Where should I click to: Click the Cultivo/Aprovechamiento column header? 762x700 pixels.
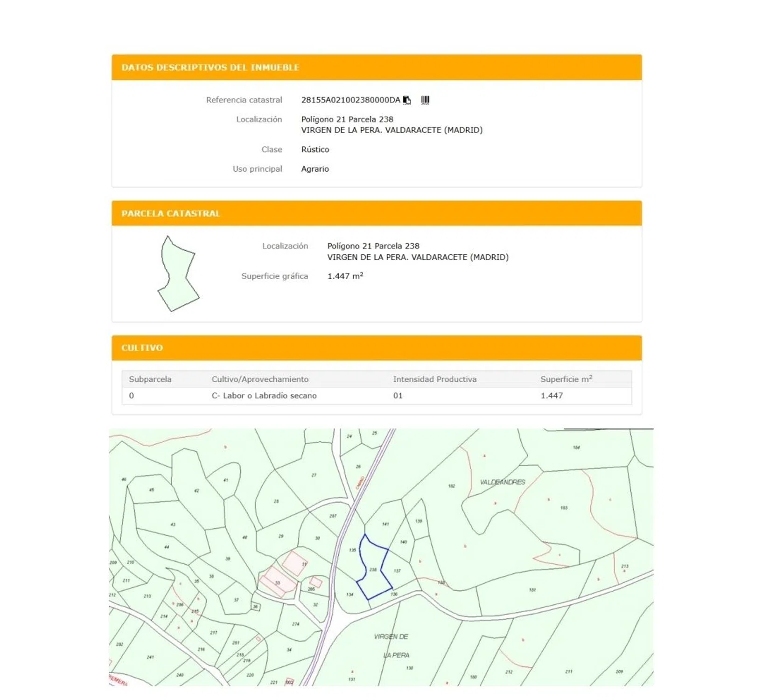click(260, 379)
